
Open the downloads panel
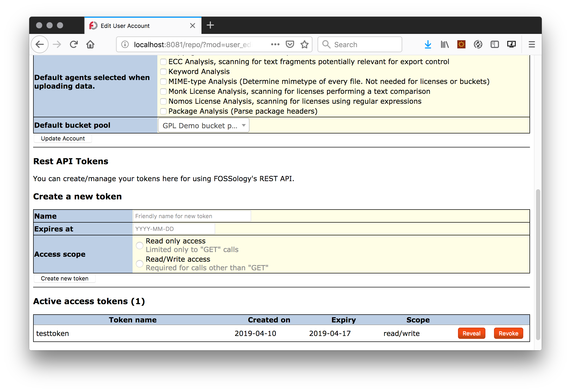pos(428,45)
